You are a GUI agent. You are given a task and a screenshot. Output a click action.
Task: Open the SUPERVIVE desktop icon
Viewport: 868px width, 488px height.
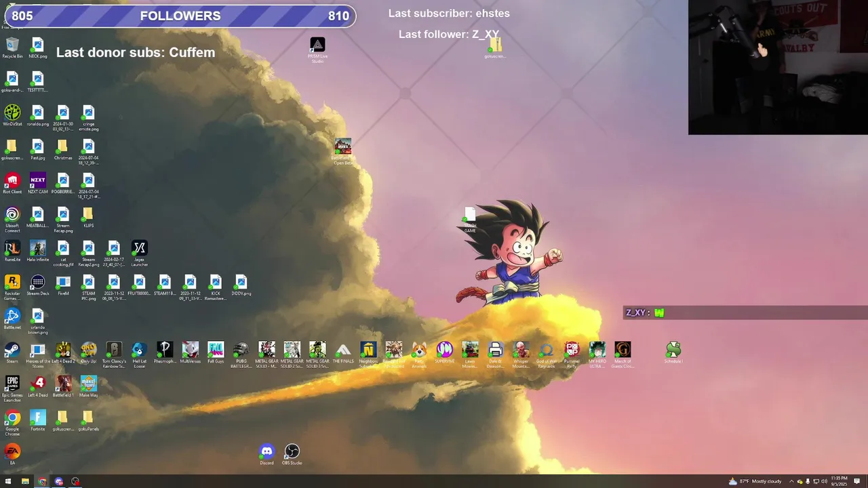(445, 352)
